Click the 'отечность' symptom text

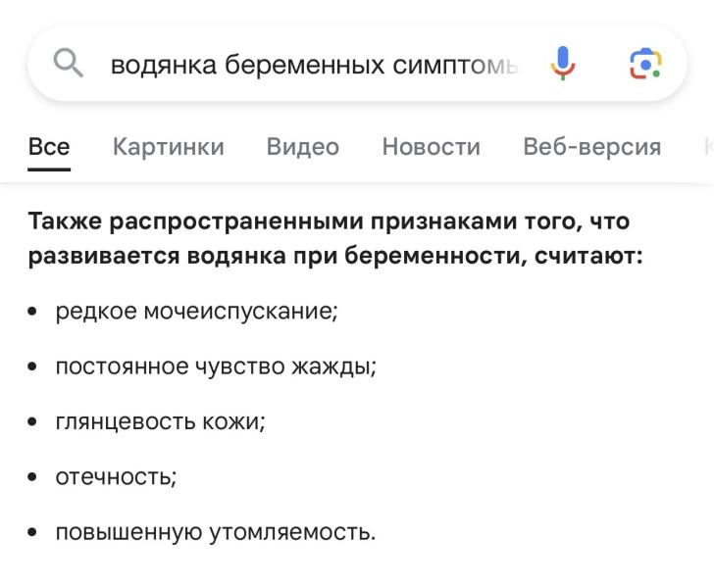click(x=116, y=477)
